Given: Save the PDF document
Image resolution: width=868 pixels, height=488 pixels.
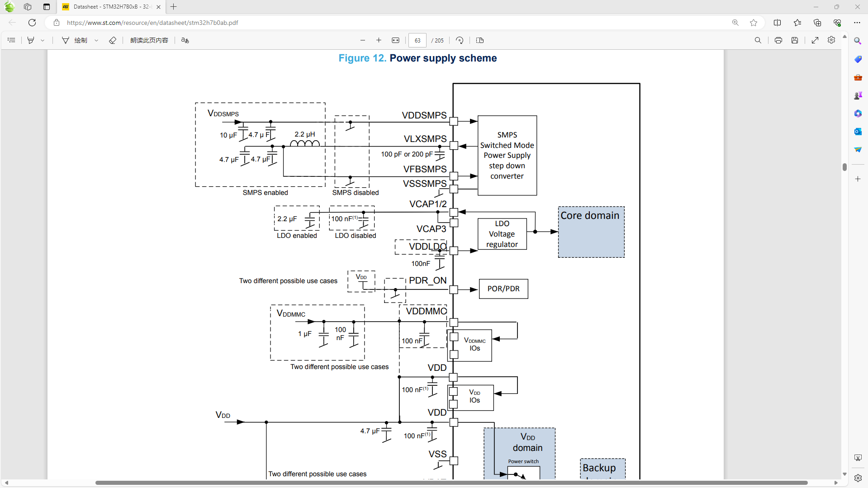Looking at the screenshot, I should pos(795,40).
